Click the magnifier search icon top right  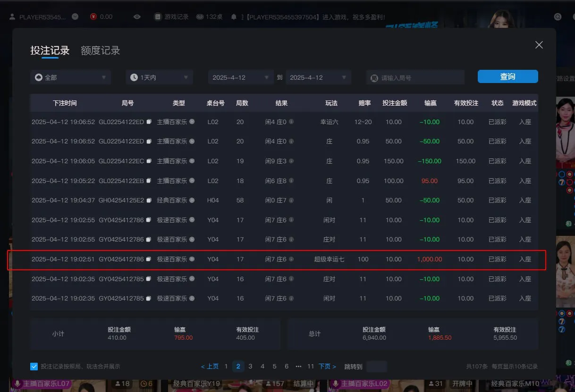click(558, 16)
